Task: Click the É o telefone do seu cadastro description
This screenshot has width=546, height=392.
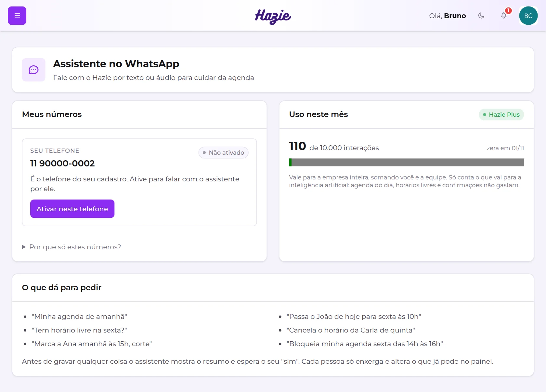Action: tap(135, 184)
